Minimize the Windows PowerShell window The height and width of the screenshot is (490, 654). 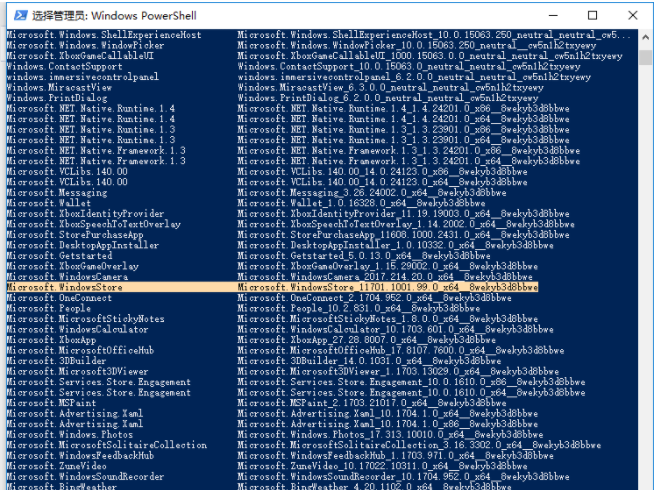pyautogui.click(x=553, y=15)
